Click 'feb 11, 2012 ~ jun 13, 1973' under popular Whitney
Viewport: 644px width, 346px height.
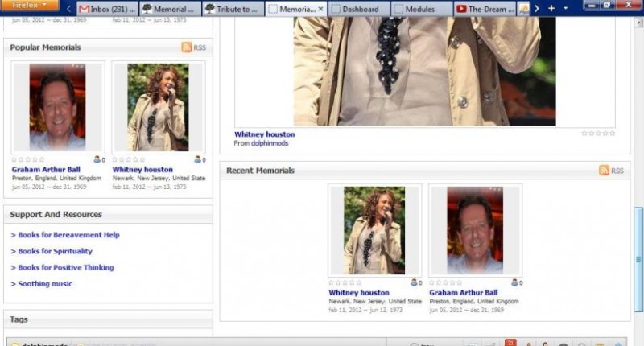click(150, 187)
